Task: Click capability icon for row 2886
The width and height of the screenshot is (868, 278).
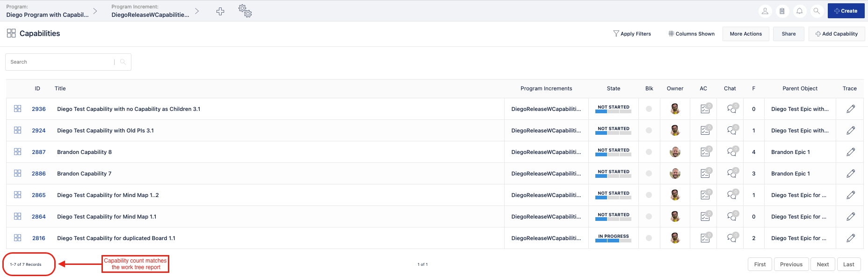Action: (x=18, y=173)
